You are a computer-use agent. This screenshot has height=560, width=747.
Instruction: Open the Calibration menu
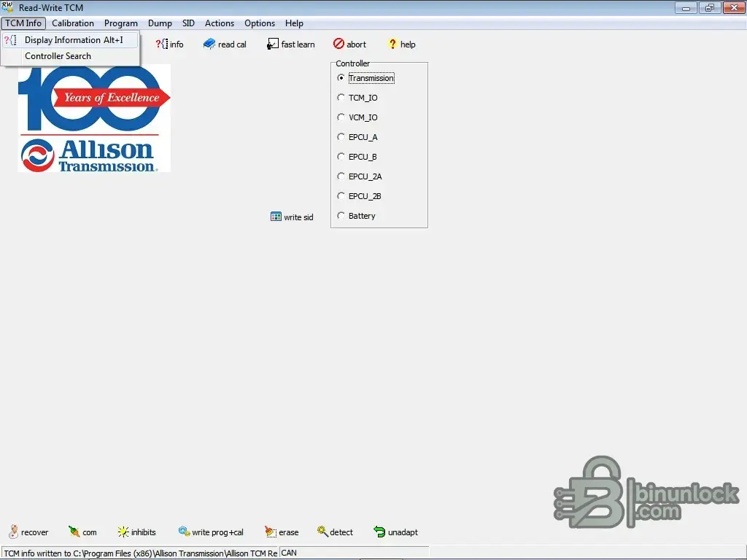click(73, 23)
